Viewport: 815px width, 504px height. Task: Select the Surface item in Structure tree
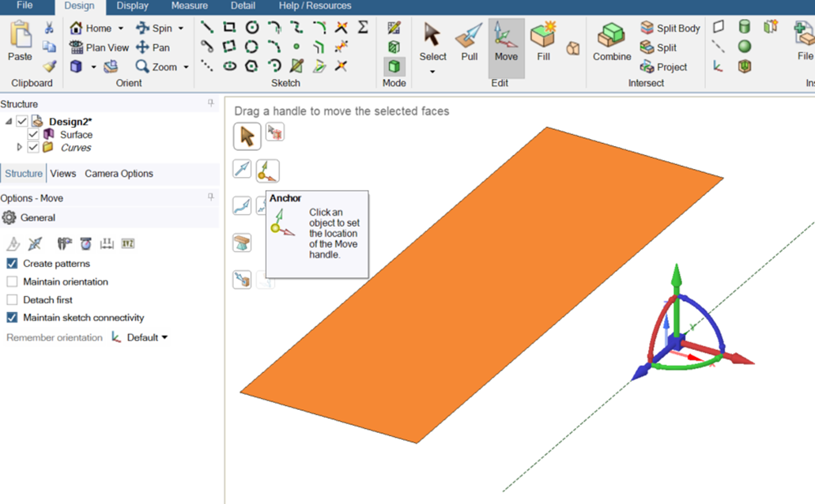pos(76,134)
